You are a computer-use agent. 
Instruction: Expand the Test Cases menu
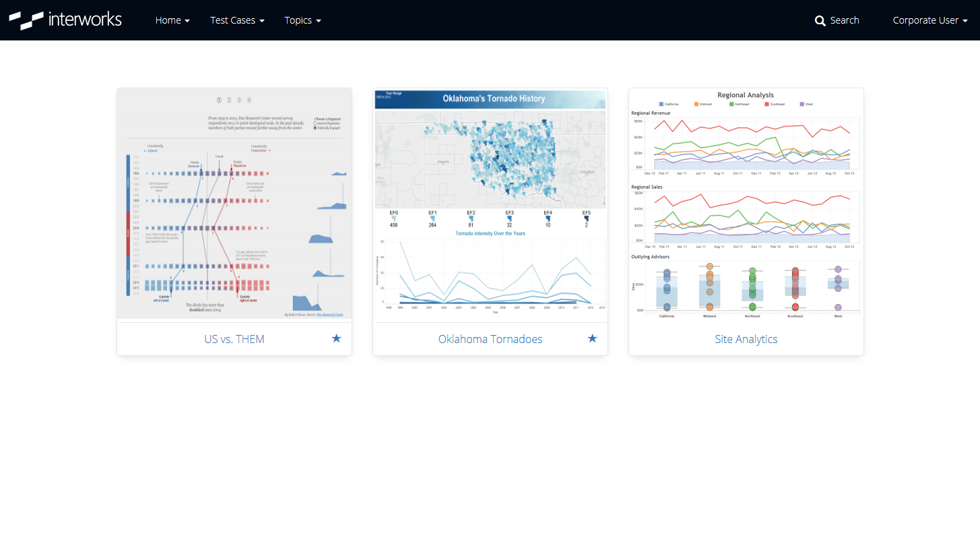[x=237, y=20]
